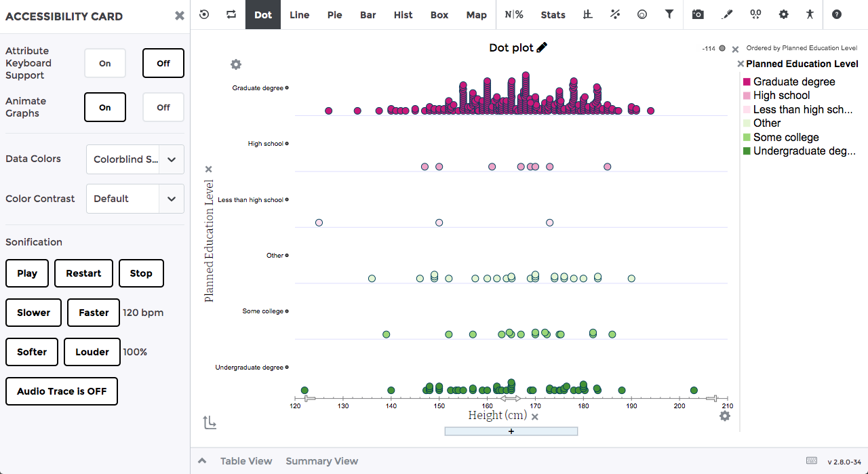Turn Animate Graphs Off
The height and width of the screenshot is (474, 868).
click(163, 107)
